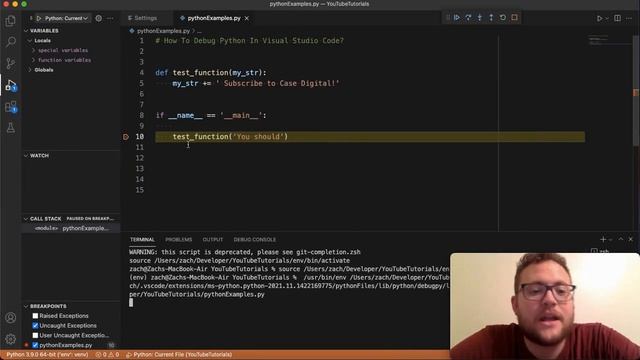The image size is (640, 360).
Task: Place the cursor on highlighted line 10's test_function call
Action: 230,137
